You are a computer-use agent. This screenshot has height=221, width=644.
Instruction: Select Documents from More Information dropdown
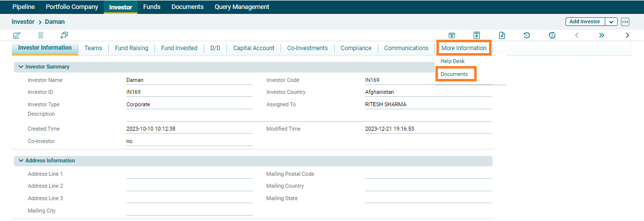coord(454,74)
